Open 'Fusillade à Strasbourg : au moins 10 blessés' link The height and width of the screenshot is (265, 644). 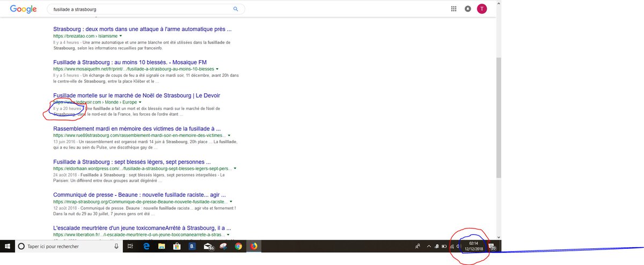pos(130,62)
